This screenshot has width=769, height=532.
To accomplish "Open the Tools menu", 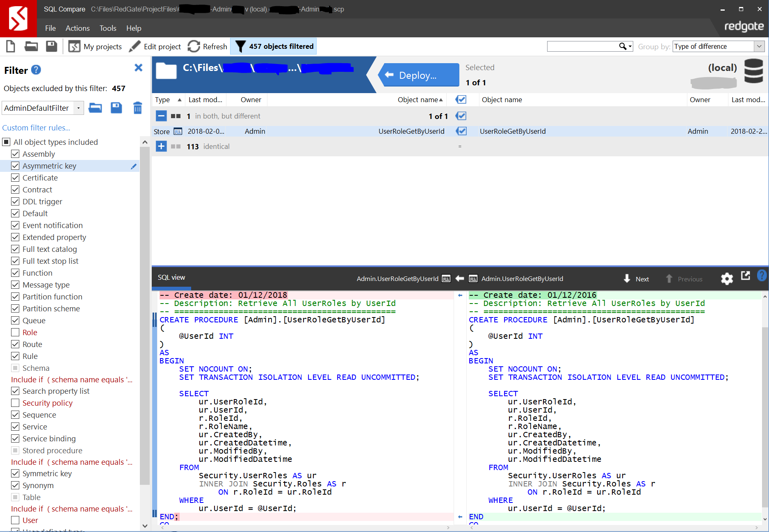I will tap(108, 28).
